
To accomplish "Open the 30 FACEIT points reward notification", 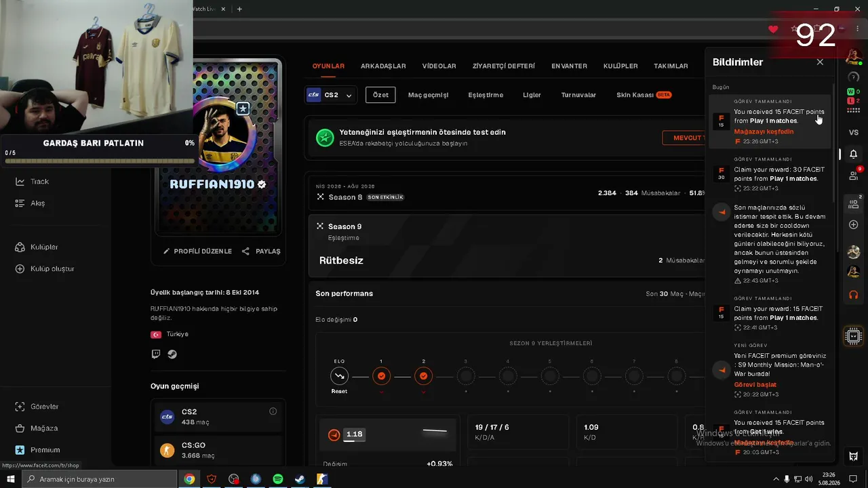I will click(x=770, y=174).
